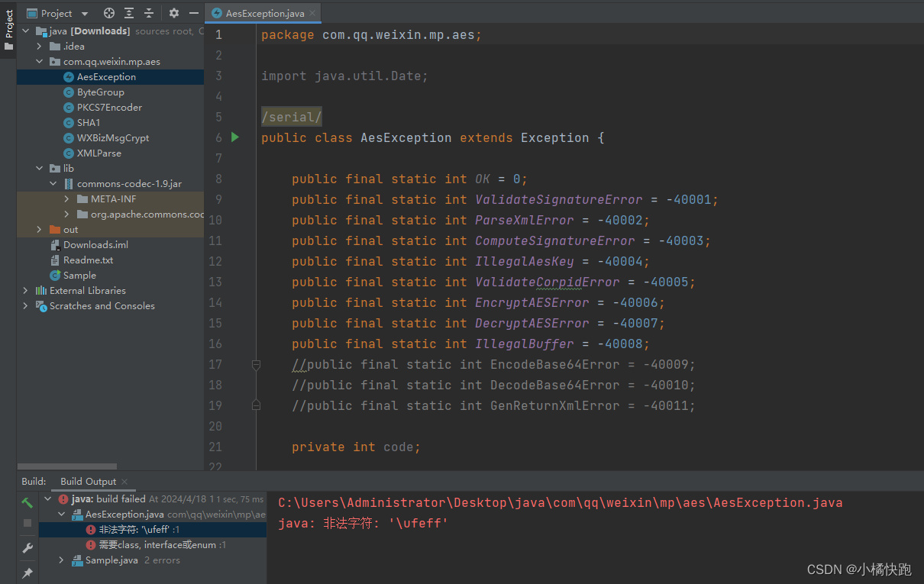Select XMLParse in project tree
The height and width of the screenshot is (584, 924).
tap(99, 153)
